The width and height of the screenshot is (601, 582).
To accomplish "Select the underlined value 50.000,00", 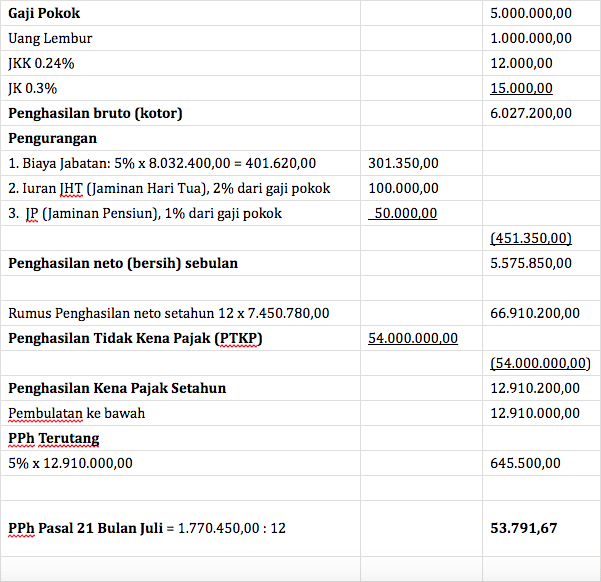I will (402, 213).
